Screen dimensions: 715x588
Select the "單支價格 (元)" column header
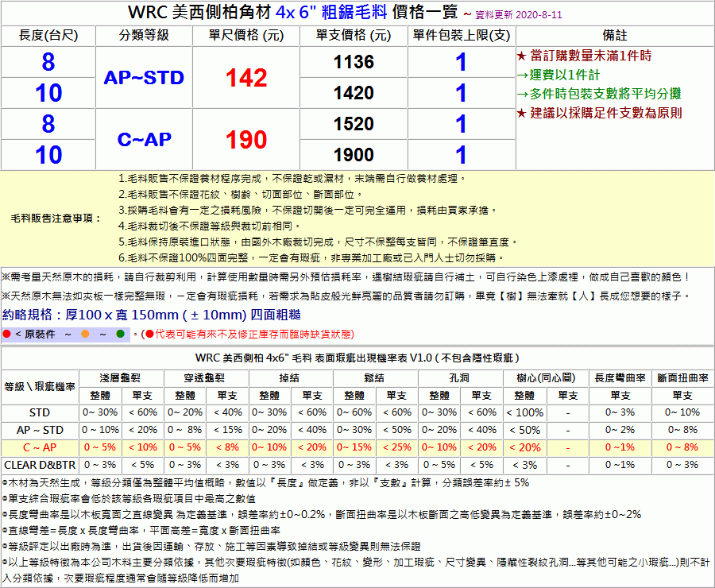click(x=354, y=36)
